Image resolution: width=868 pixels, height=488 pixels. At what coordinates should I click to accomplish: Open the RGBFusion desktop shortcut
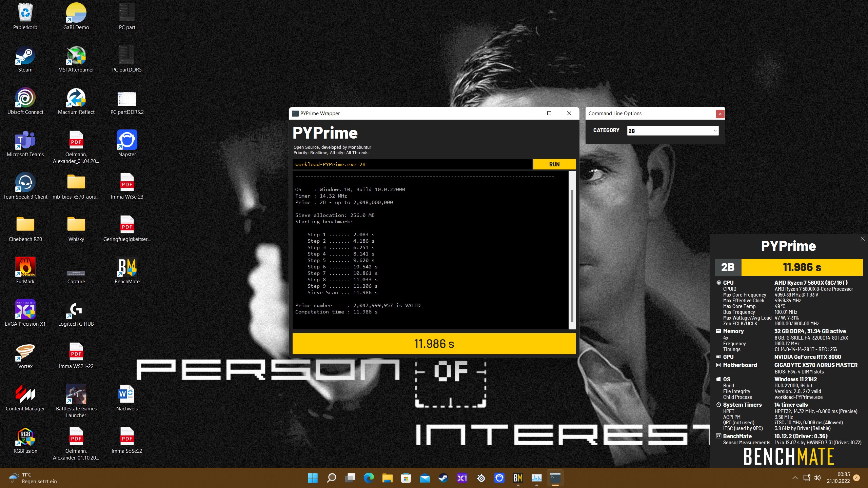[25, 440]
